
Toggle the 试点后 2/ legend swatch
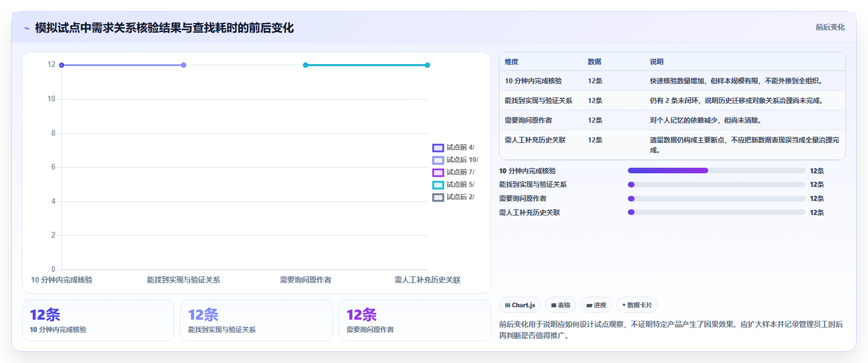[x=438, y=197]
